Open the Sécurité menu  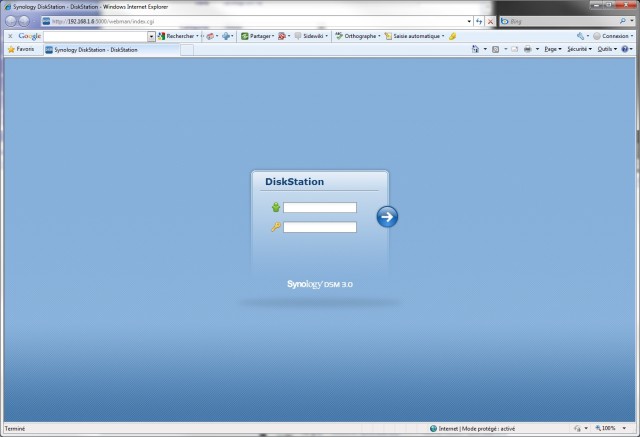(579, 49)
